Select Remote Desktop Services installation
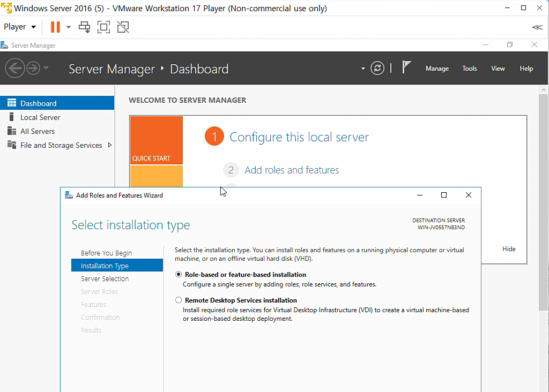 pyautogui.click(x=179, y=300)
